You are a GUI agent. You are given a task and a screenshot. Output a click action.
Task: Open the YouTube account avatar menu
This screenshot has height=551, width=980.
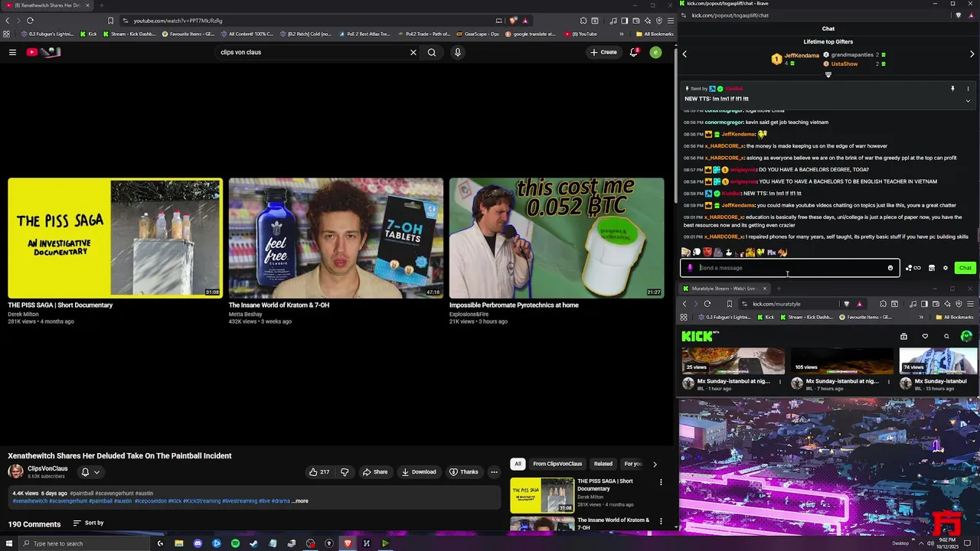tap(655, 52)
